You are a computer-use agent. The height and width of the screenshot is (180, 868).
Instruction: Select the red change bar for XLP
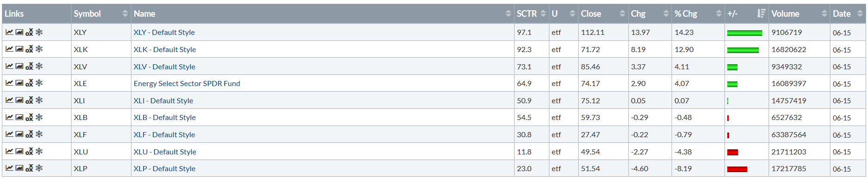[737, 169]
